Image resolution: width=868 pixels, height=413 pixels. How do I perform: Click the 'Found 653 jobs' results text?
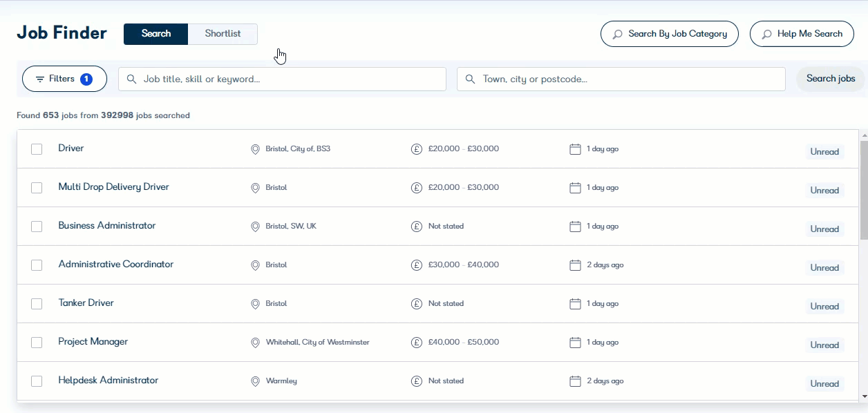pyautogui.click(x=47, y=115)
